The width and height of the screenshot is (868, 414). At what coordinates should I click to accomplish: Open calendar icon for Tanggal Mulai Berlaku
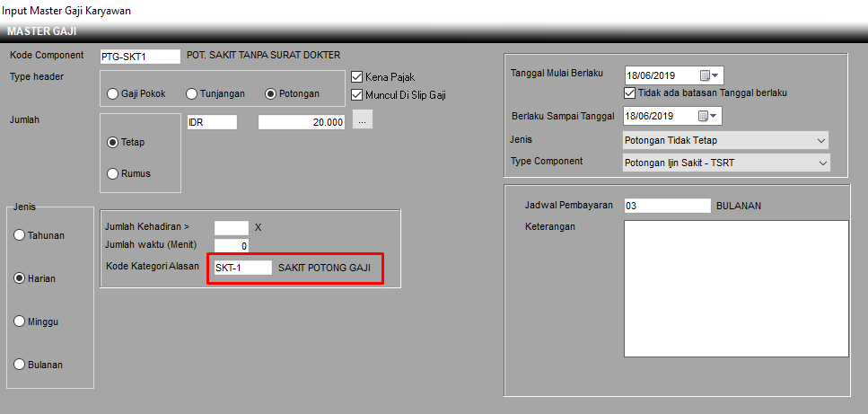pyautogui.click(x=705, y=75)
